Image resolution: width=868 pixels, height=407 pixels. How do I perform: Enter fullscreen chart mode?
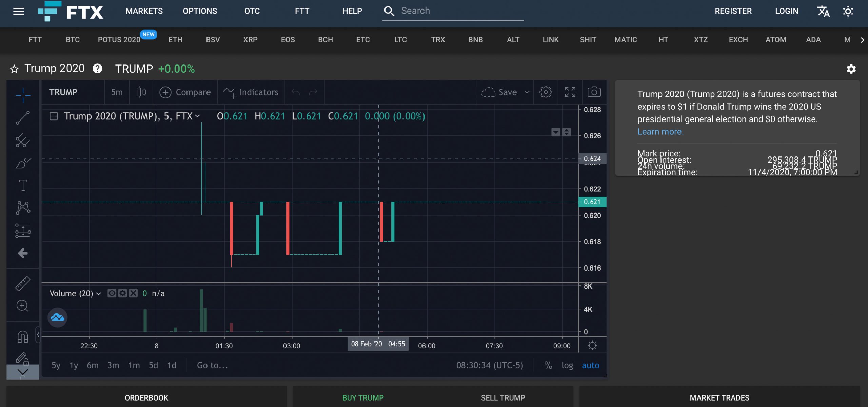coord(570,92)
